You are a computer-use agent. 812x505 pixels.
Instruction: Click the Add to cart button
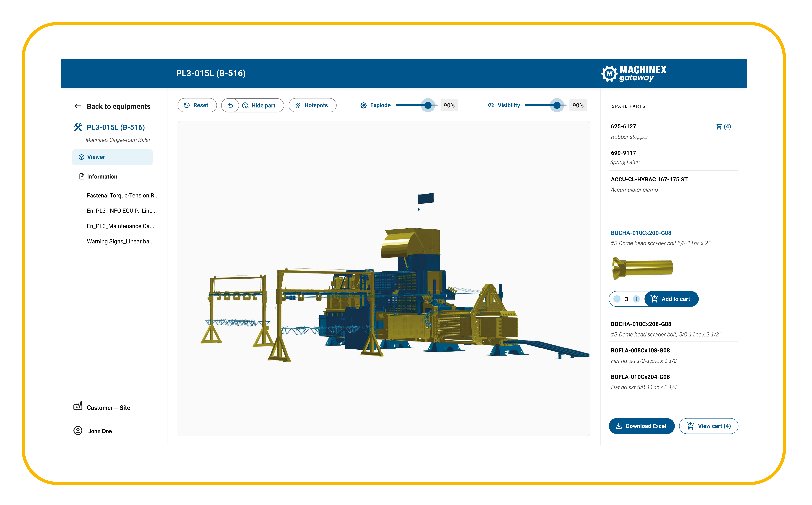[671, 299]
